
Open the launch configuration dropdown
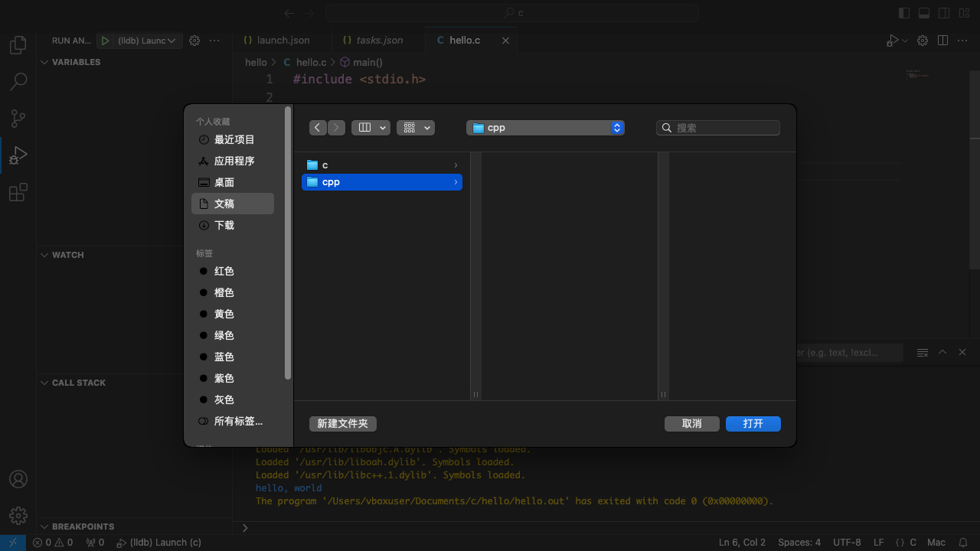click(149, 41)
